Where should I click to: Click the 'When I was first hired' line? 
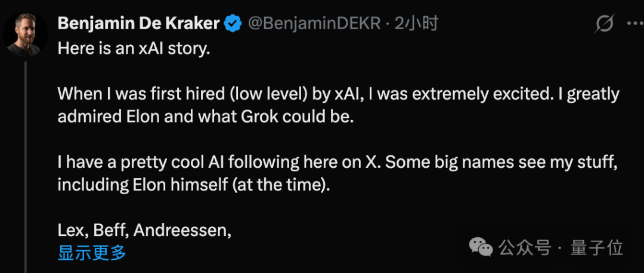pyautogui.click(x=338, y=94)
